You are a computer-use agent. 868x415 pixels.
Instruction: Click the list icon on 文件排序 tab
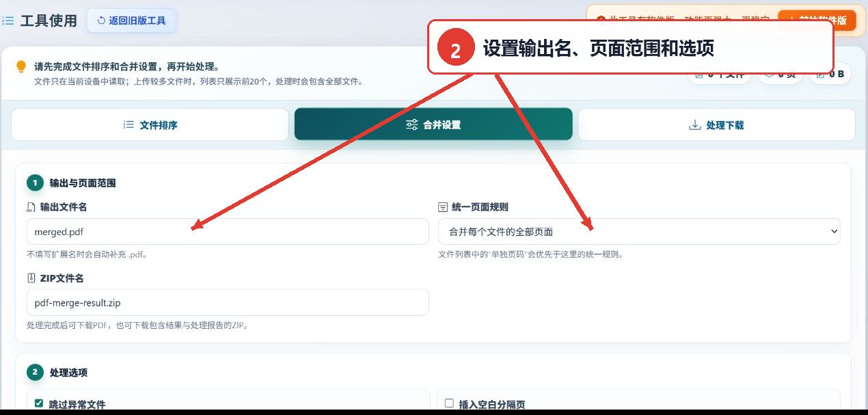click(128, 124)
